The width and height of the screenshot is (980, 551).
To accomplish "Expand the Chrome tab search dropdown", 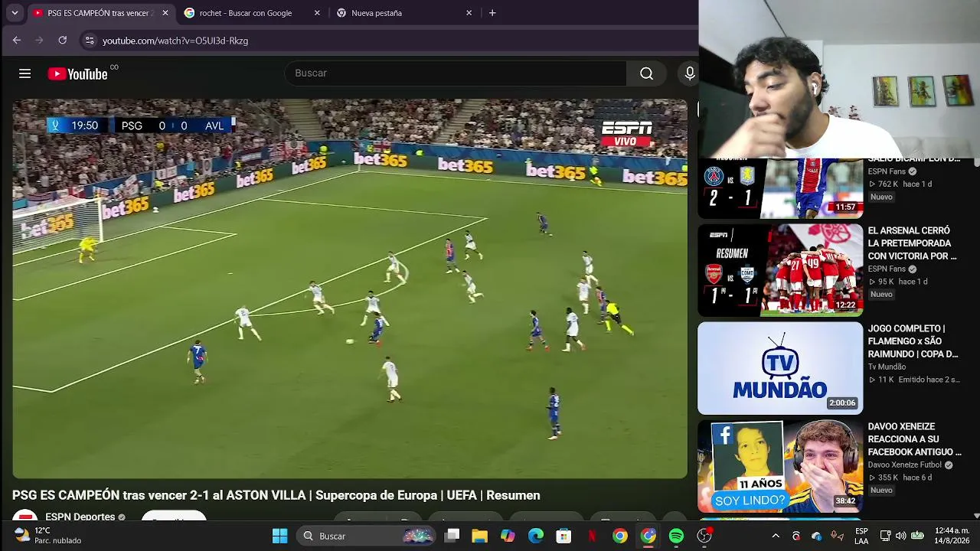I will (x=15, y=13).
